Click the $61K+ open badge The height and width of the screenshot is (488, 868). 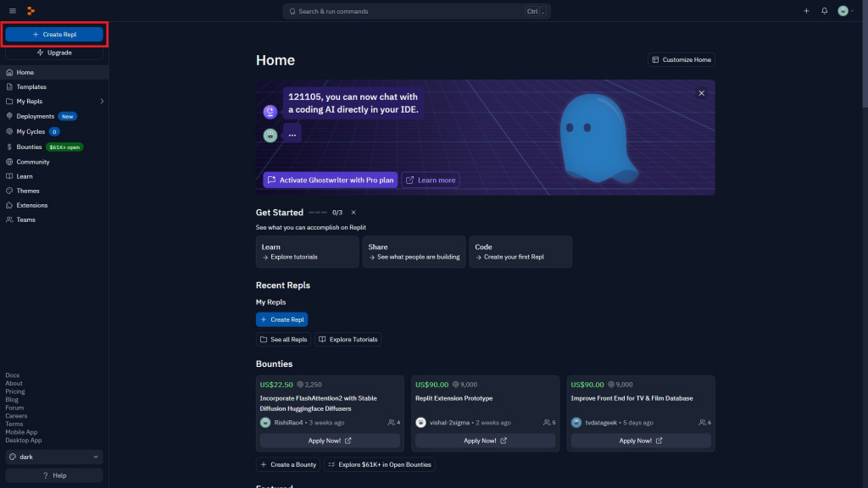coord(64,147)
